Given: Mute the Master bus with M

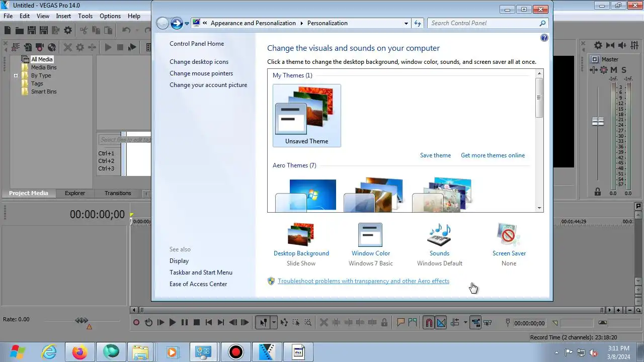Looking at the screenshot, I should [614, 70].
